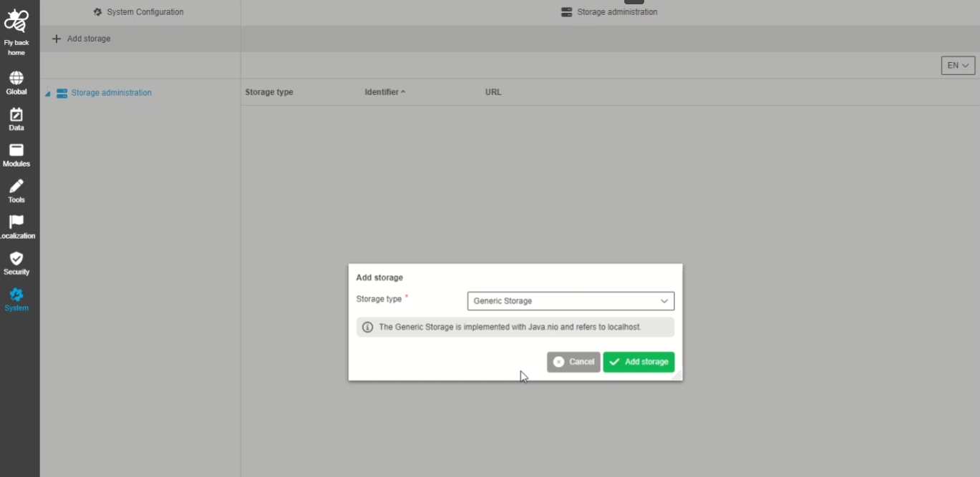The image size is (980, 477).
Task: Click the System Configuration gear icon
Action: pyautogui.click(x=97, y=12)
